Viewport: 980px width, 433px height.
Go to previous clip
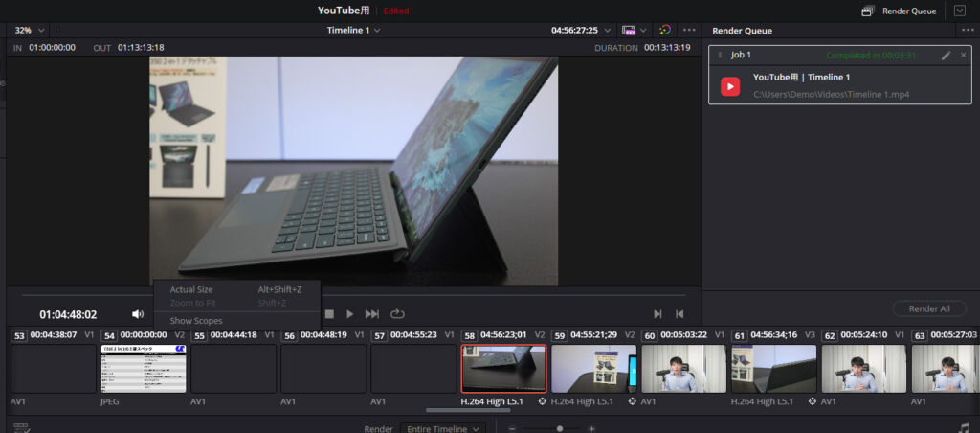(x=679, y=314)
